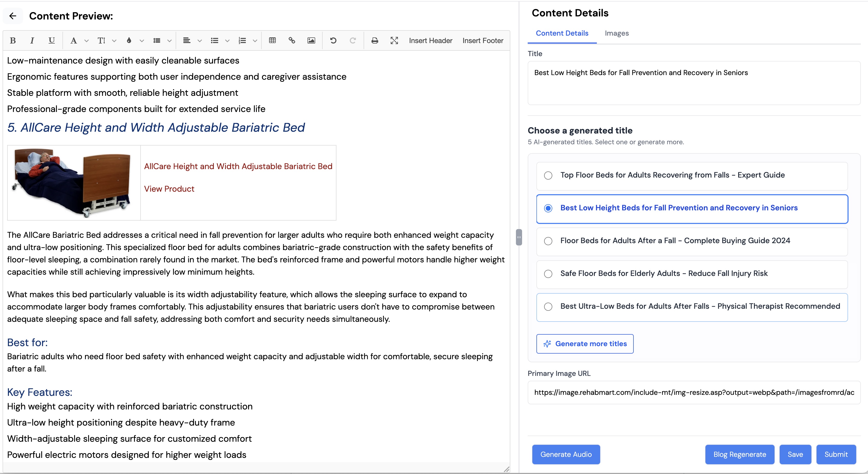Insert a table
The image size is (868, 474).
coord(273,40)
